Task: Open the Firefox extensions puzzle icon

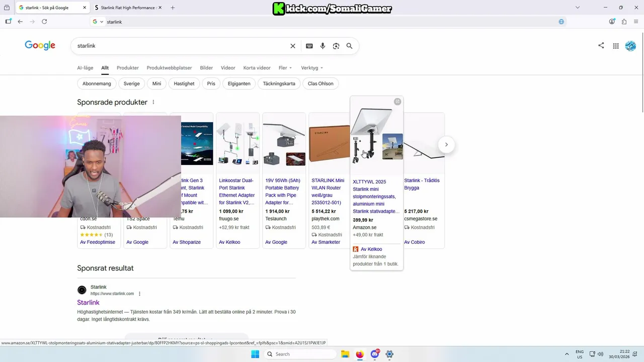Action: (624, 22)
